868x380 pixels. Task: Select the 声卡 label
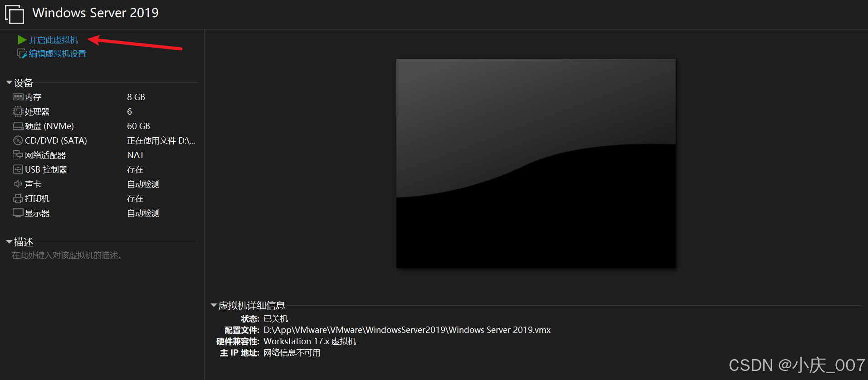click(x=33, y=184)
